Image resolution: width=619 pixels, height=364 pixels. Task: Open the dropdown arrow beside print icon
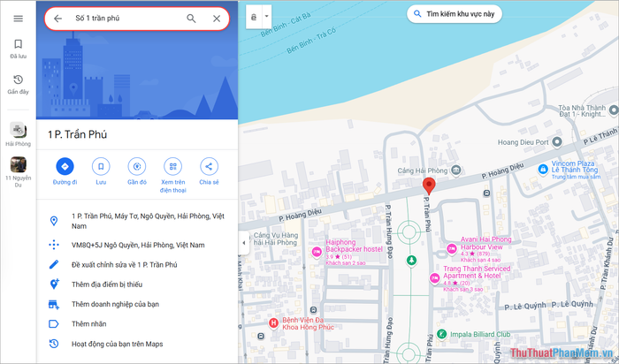pyautogui.click(x=266, y=17)
